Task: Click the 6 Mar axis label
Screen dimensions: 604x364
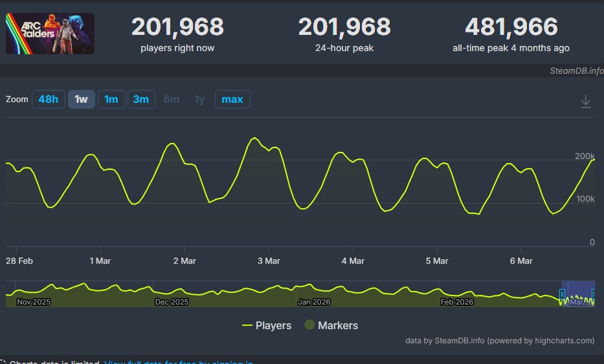Action: point(521,261)
